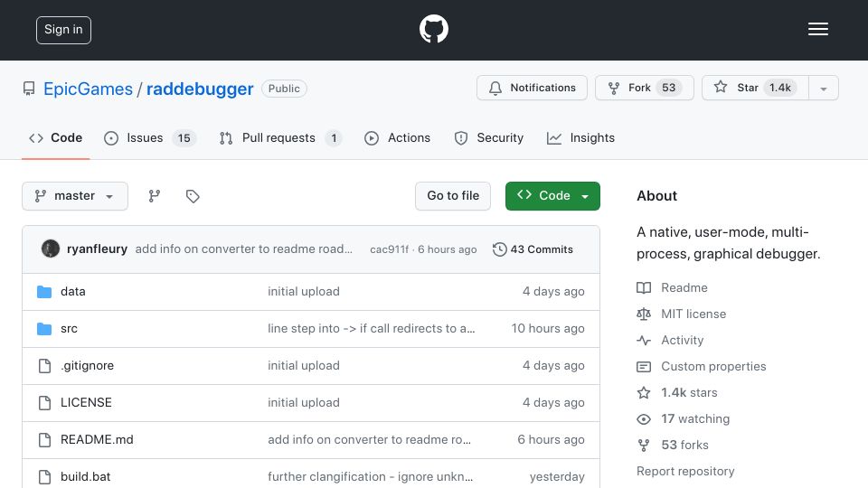Click the data folder icon
Screen dimensions: 868x488
tap(44, 292)
